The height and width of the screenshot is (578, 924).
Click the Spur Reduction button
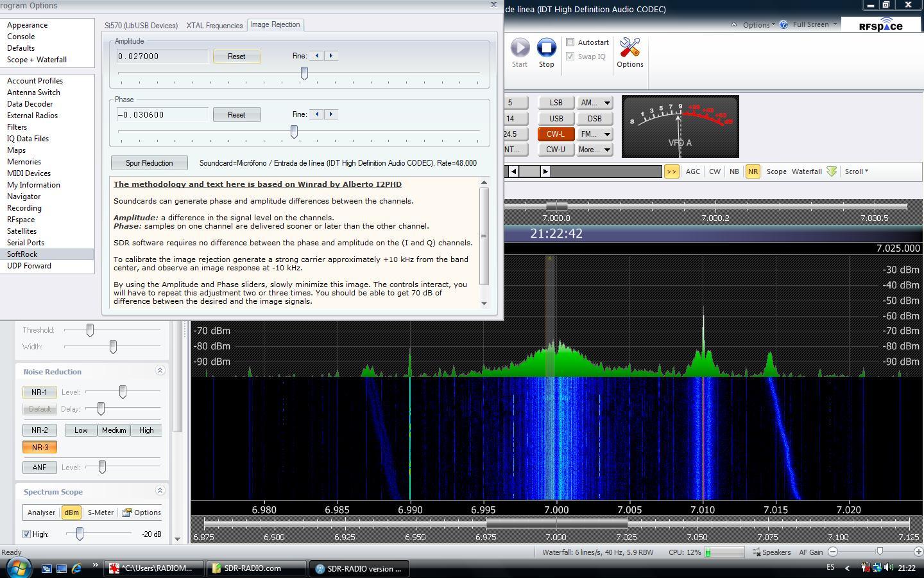click(149, 162)
